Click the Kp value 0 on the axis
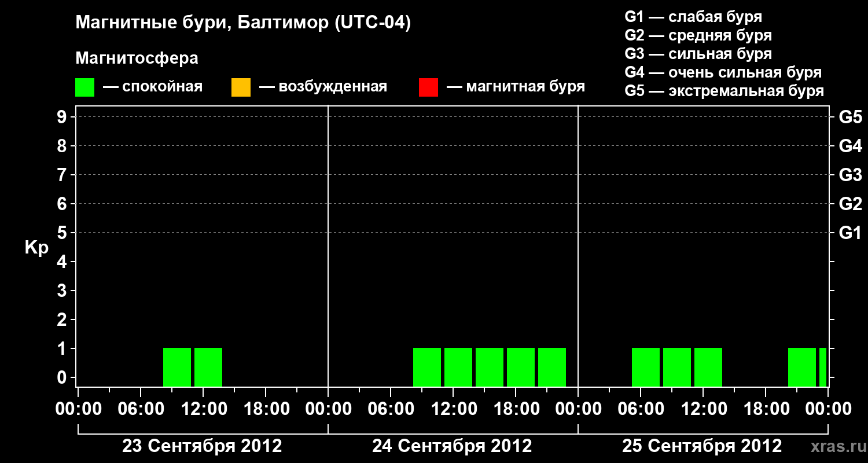Viewport: 868px width, 463px height. point(63,377)
